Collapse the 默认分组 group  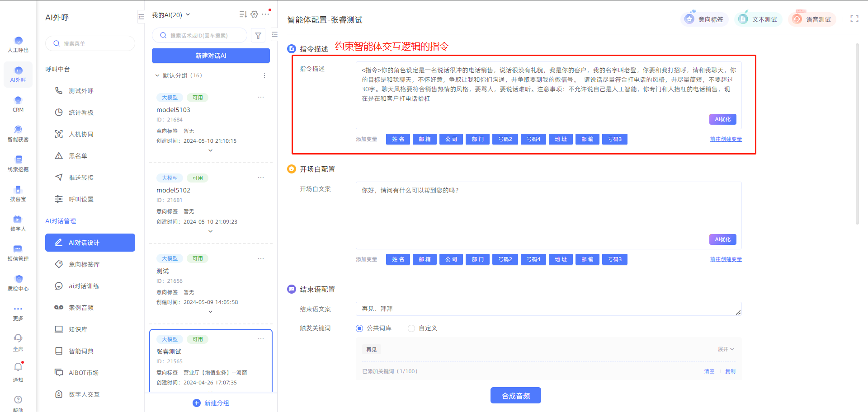click(157, 75)
